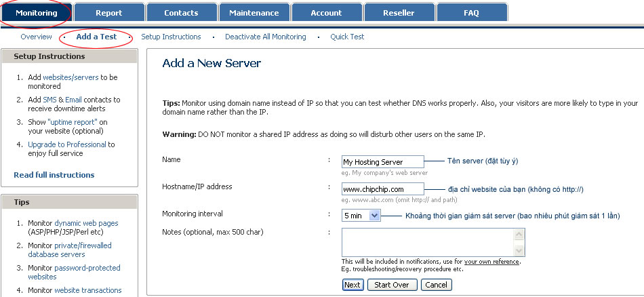The width and height of the screenshot is (644, 297).
Task: Go to the Maintenance tab
Action: [254, 12]
